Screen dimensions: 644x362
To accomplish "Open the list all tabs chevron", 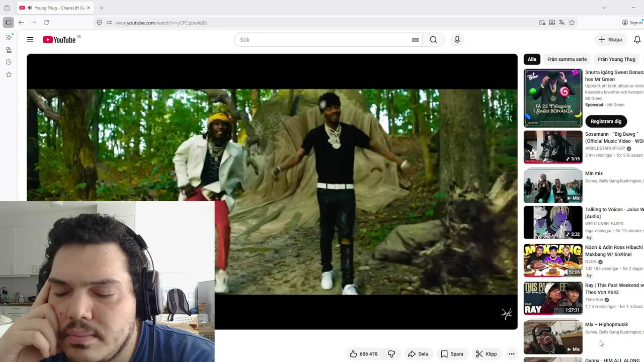I will 604,8.
